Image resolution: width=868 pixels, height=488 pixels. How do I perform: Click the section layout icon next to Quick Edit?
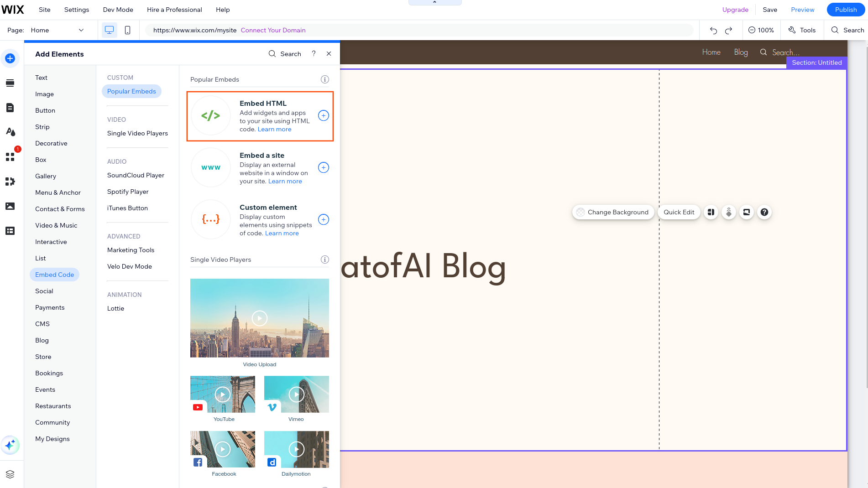[711, 212]
